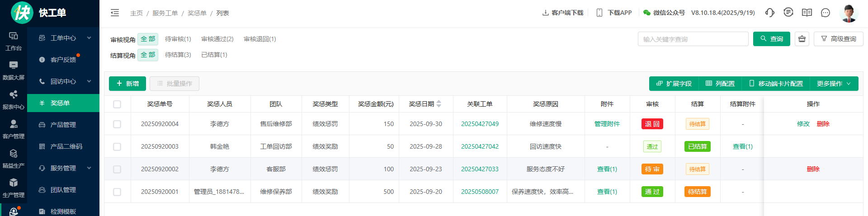Filter by 待审核(1) tab
The image size is (868, 216).
pyautogui.click(x=178, y=39)
